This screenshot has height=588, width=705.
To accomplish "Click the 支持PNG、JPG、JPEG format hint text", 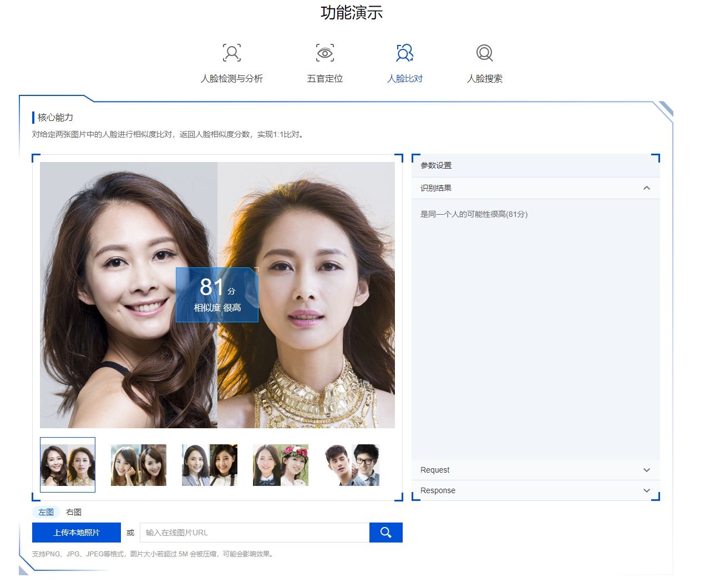I will [x=154, y=554].
